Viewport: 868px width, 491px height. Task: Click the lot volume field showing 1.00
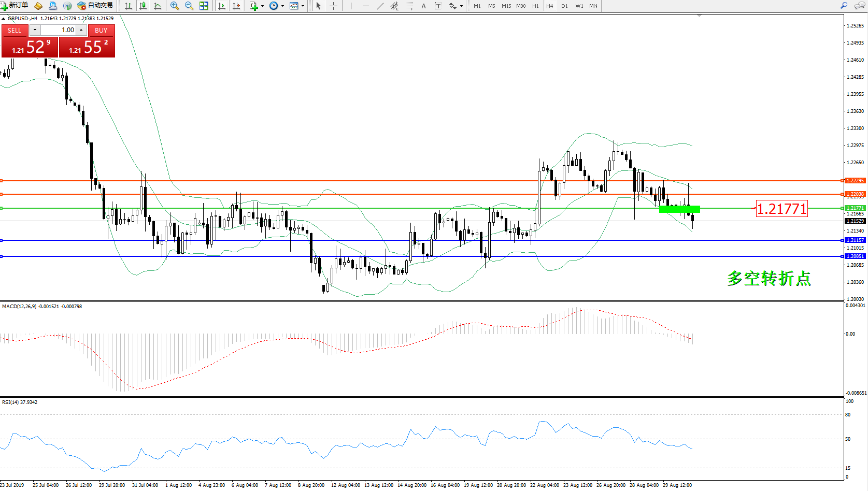point(59,30)
